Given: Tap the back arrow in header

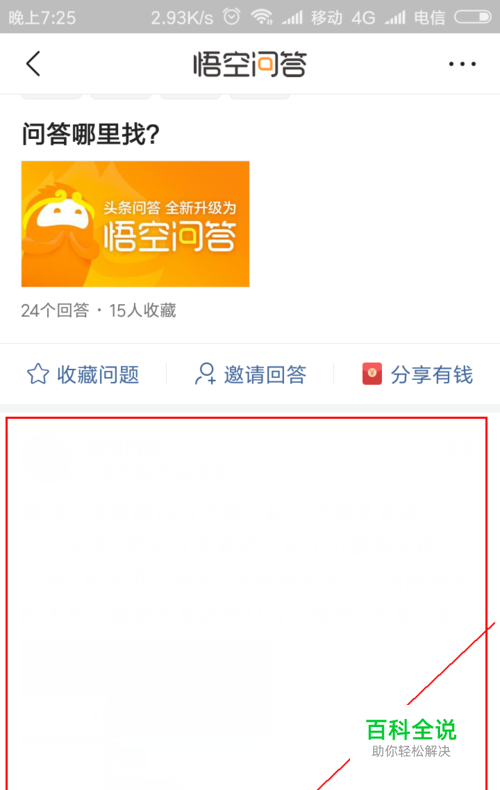Looking at the screenshot, I should click(33, 64).
